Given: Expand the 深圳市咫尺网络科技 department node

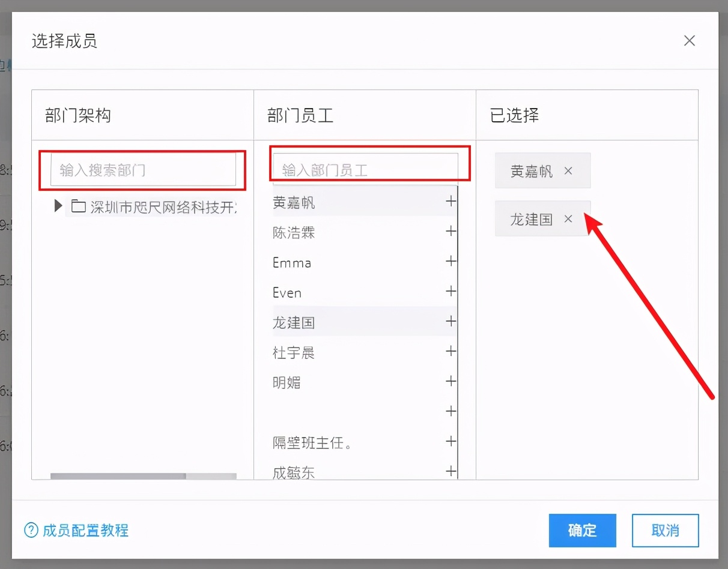Looking at the screenshot, I should [57, 205].
